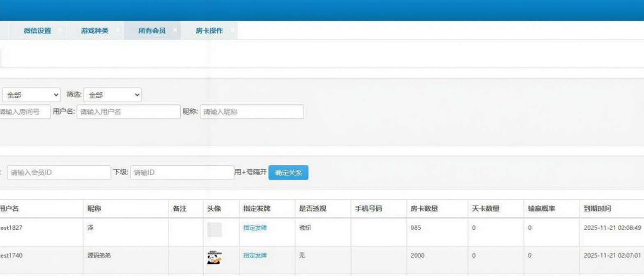The image size is (644, 276).
Task: Expand the 筛选 dropdown
Action: click(113, 95)
